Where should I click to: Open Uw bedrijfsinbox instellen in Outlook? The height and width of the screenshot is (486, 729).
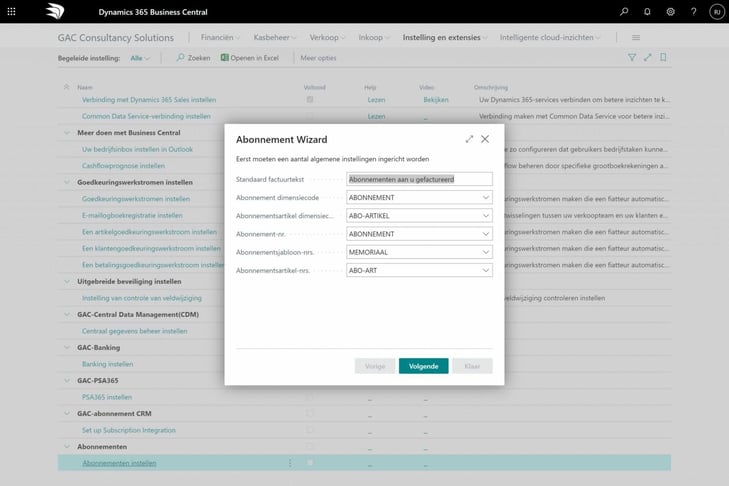tap(137, 149)
